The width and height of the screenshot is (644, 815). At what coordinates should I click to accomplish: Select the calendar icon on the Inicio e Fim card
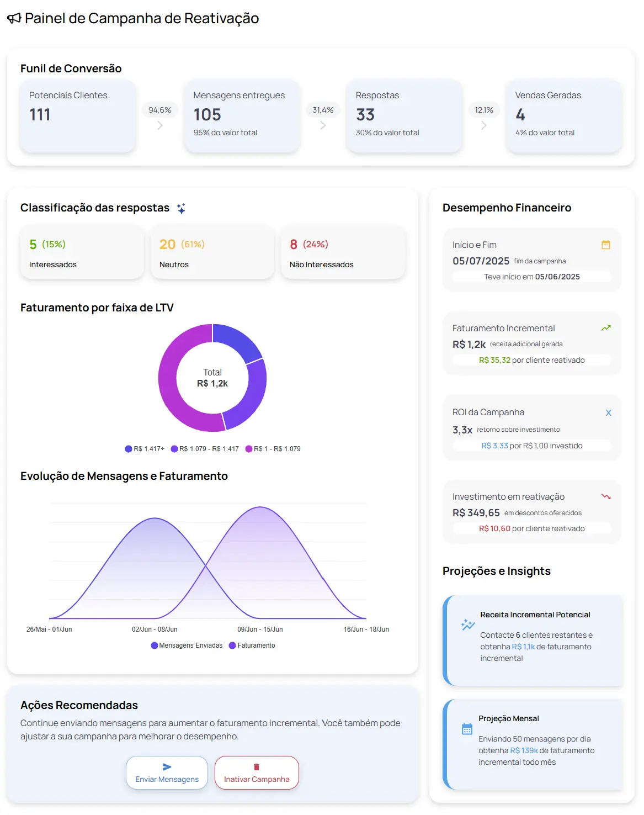(606, 244)
